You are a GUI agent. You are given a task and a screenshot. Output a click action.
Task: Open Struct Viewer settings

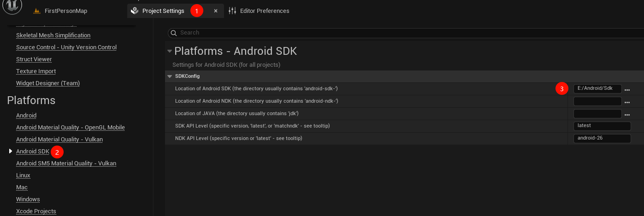(34, 59)
